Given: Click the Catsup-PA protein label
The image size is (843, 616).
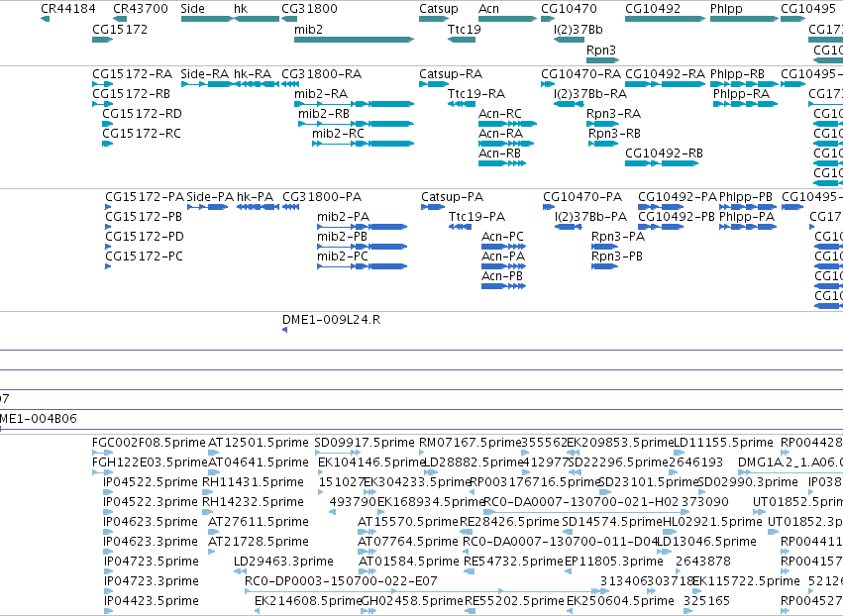Looking at the screenshot, I should 452,197.
